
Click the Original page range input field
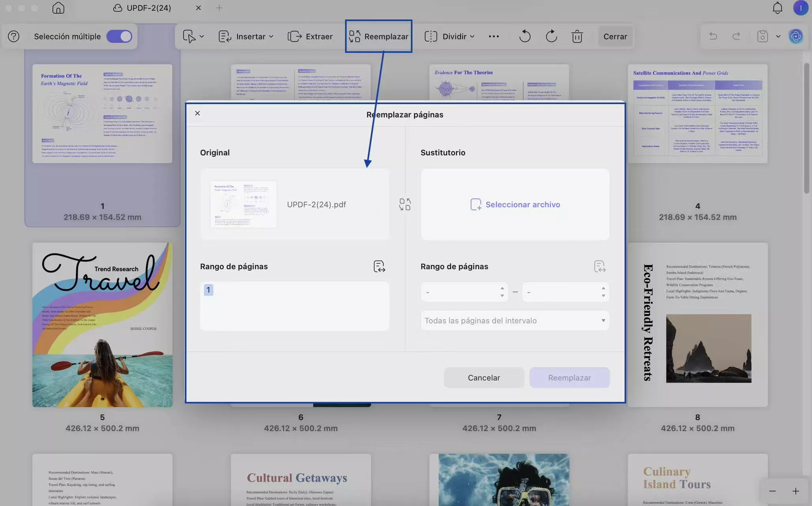click(x=294, y=306)
